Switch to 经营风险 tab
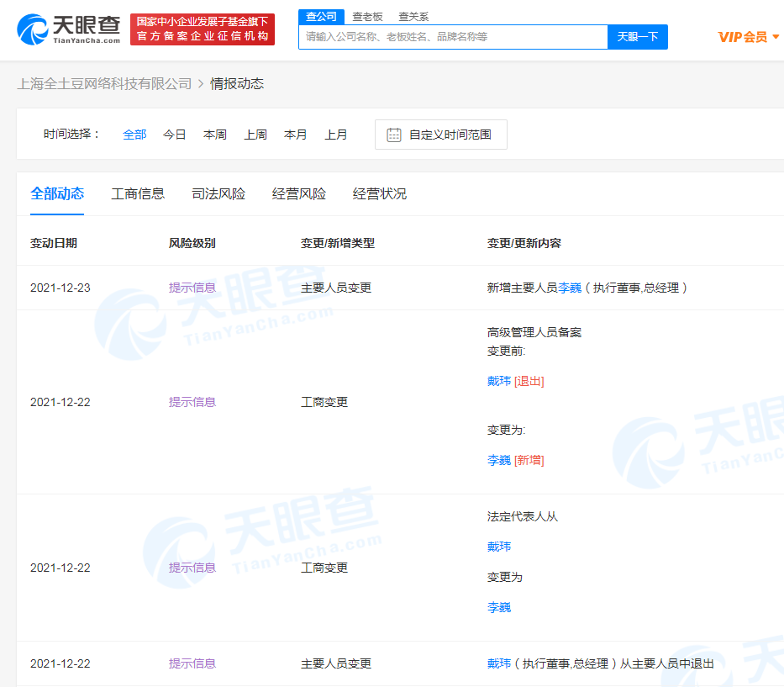This screenshot has width=784, height=687. point(299,193)
